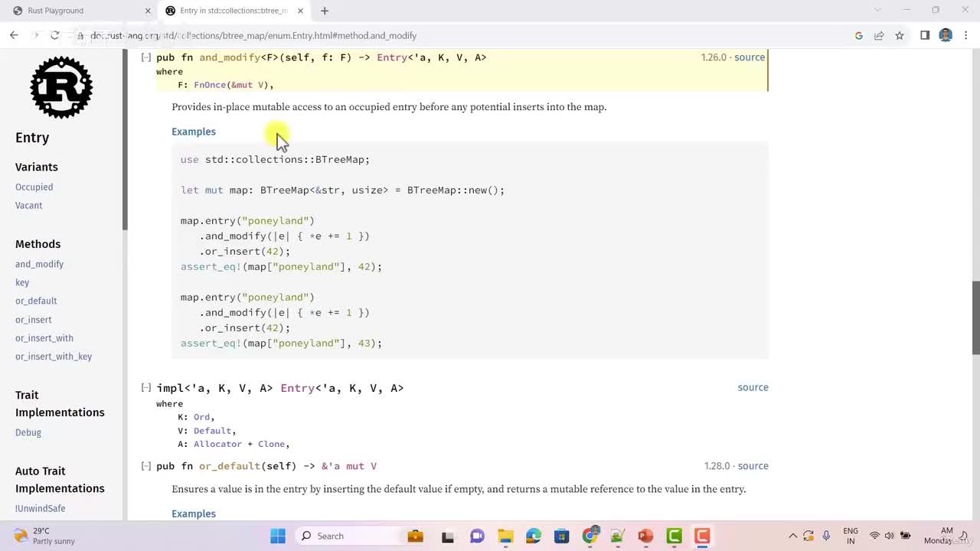The width and height of the screenshot is (980, 551).
Task: Jump to the Variants section
Action: 37,167
